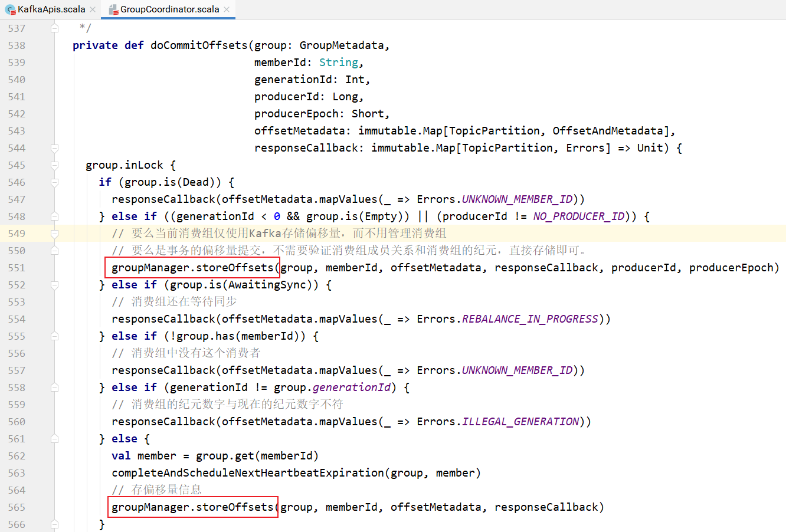
Task: Click the highlighted Kafka comment on line 549
Action: (279, 234)
